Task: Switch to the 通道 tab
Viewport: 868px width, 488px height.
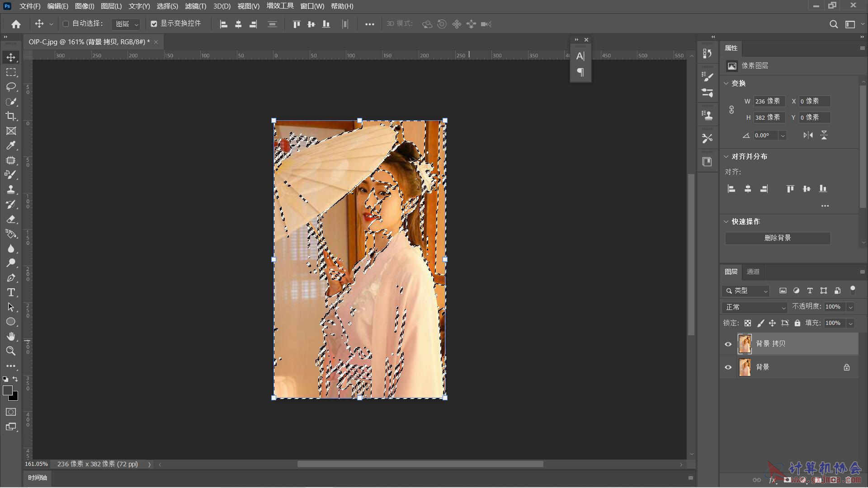Action: click(753, 272)
